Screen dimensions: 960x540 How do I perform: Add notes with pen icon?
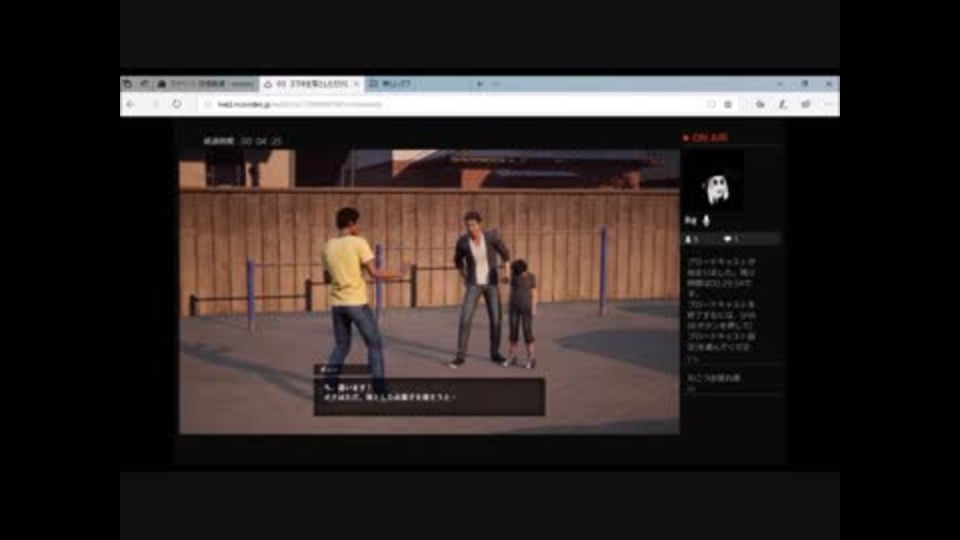point(783,105)
